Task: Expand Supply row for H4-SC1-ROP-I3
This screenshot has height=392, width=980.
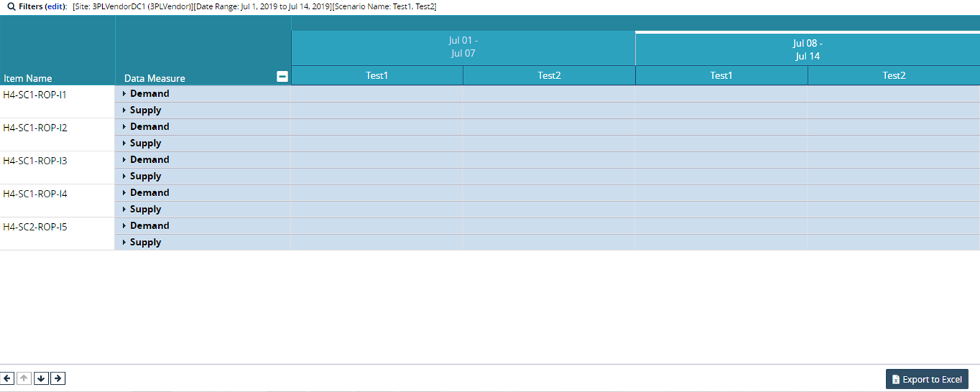Action: pyautogui.click(x=124, y=176)
